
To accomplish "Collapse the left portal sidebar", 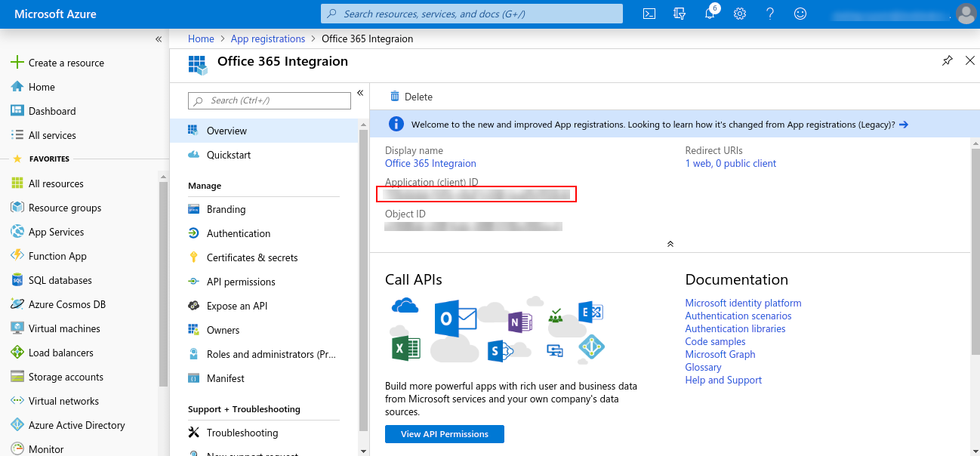I will 159,39.
